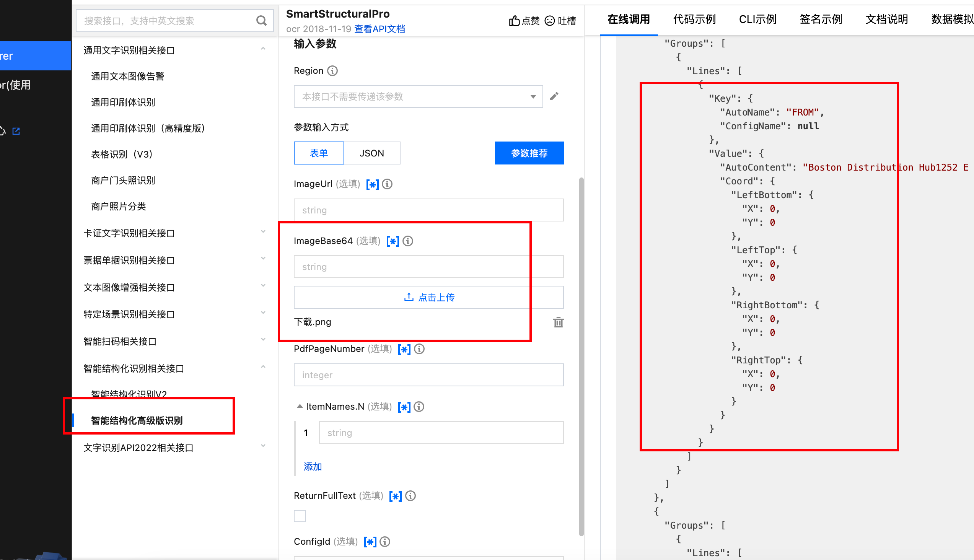The image size is (974, 560).
Task: Switch to the 代码示例 tab
Action: [694, 19]
